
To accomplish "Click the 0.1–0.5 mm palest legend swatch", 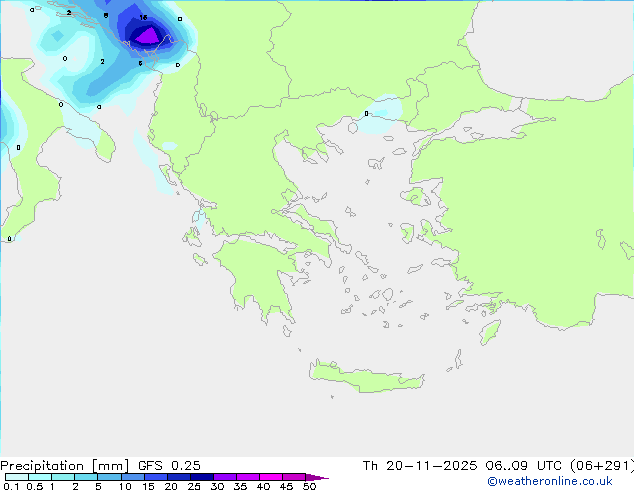I will (17, 477).
